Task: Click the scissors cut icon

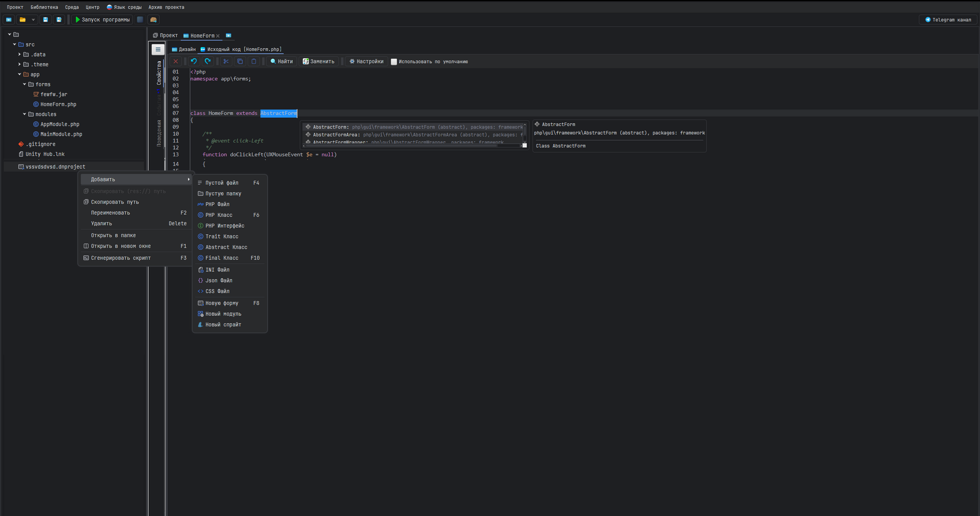Action: pos(226,61)
